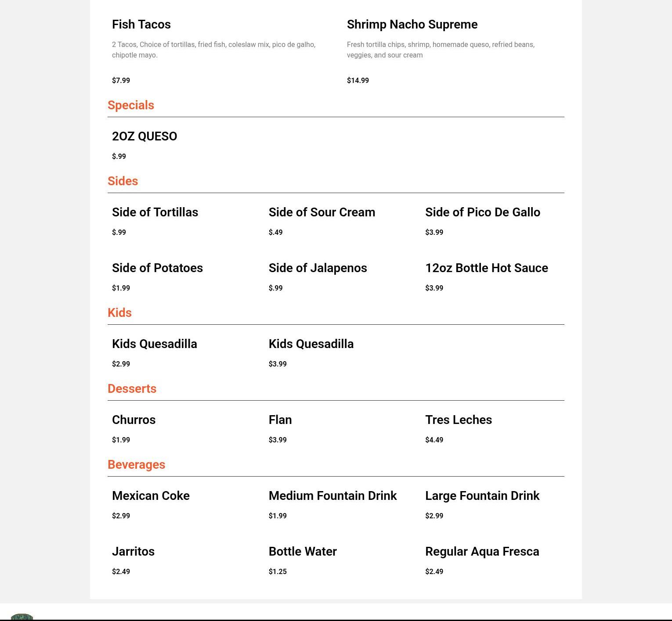Click the Specials section heading
672x621 pixels.
131,105
